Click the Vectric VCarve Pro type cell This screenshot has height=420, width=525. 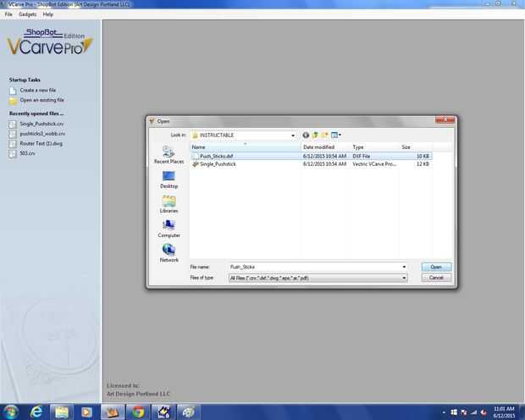point(374,164)
